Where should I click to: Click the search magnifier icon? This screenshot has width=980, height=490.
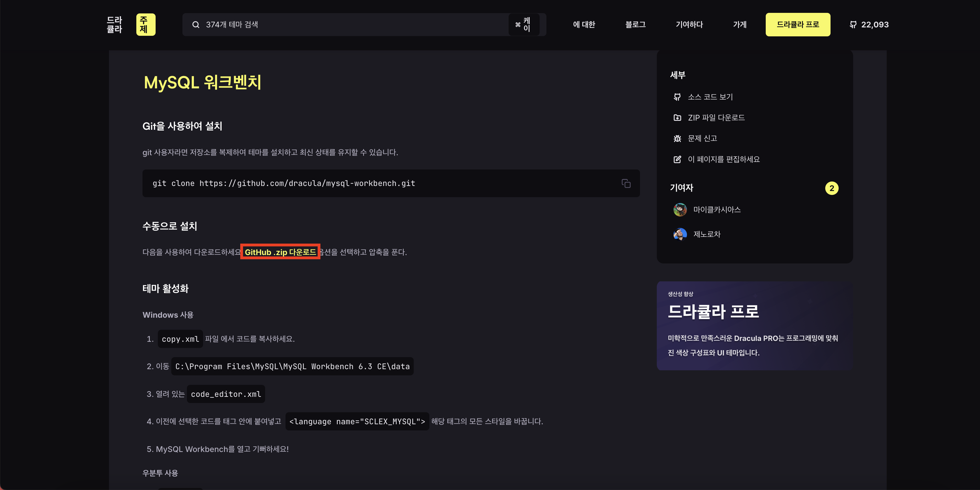click(x=196, y=25)
